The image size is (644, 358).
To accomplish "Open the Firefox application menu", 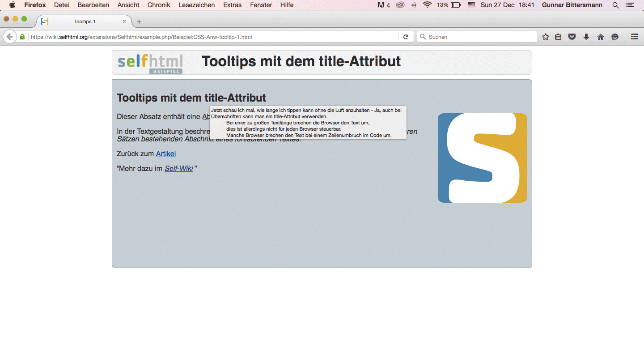I will (35, 5).
